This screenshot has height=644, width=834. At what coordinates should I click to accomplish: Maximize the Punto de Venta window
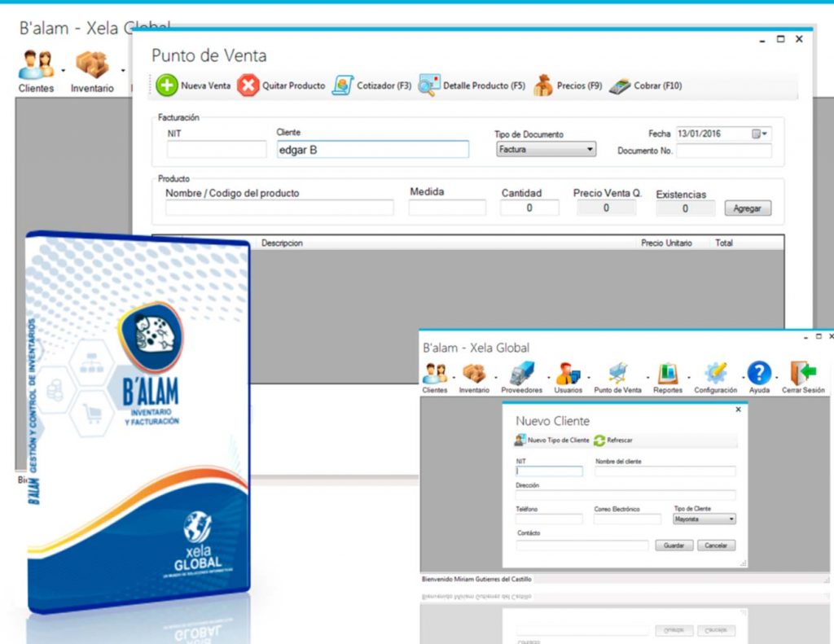781,39
